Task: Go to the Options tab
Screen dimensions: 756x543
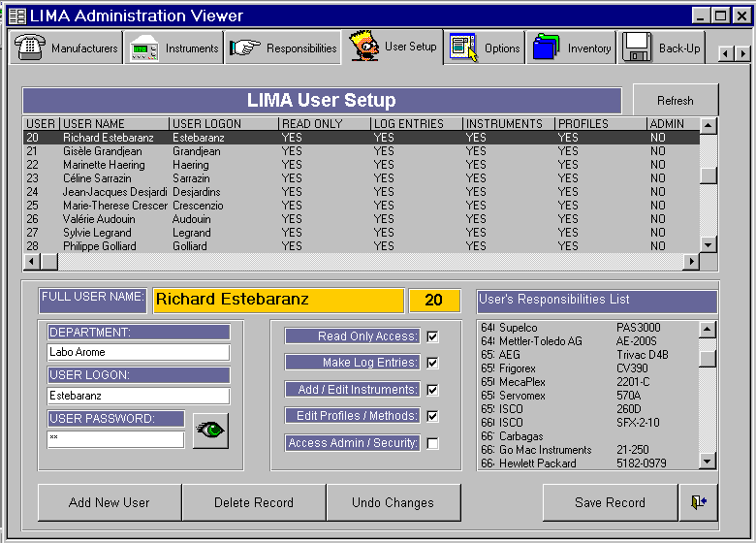Action: [484, 48]
